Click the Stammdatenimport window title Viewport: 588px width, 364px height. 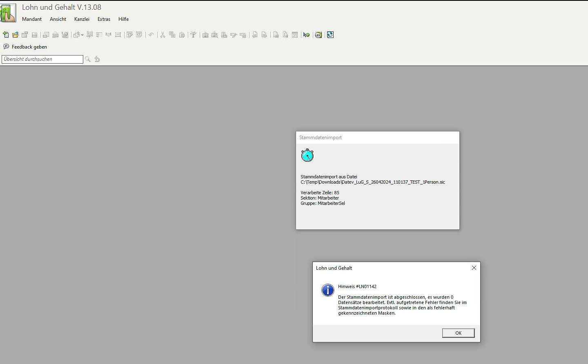[x=321, y=138]
